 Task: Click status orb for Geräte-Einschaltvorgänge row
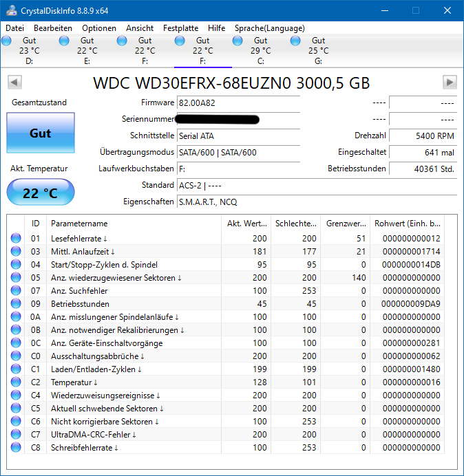click(16, 343)
